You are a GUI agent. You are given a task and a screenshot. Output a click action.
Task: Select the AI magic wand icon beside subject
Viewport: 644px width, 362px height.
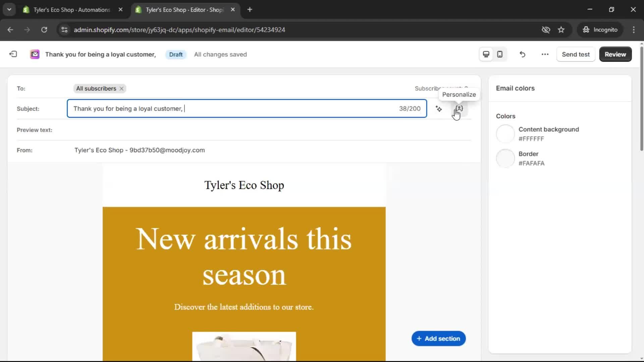(439, 109)
